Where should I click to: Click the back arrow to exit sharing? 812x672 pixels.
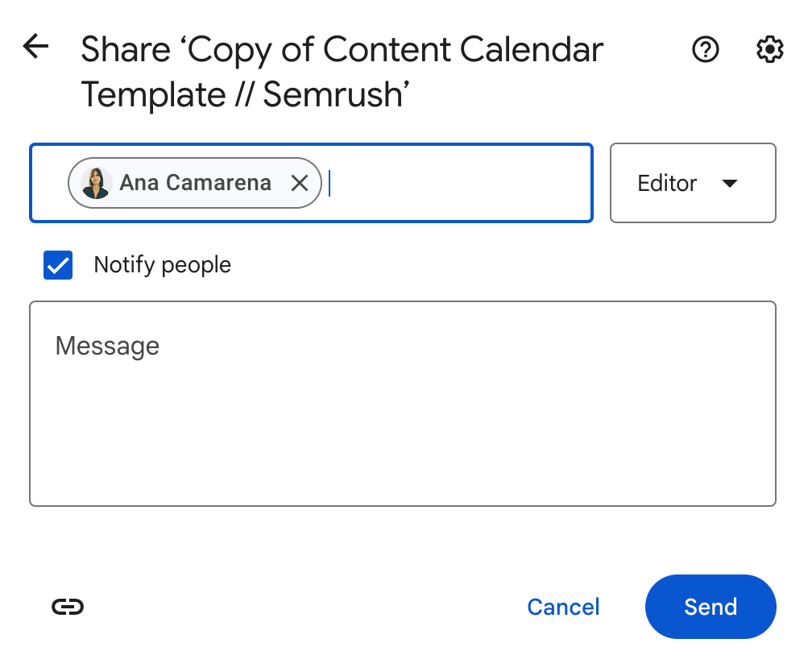tap(35, 47)
